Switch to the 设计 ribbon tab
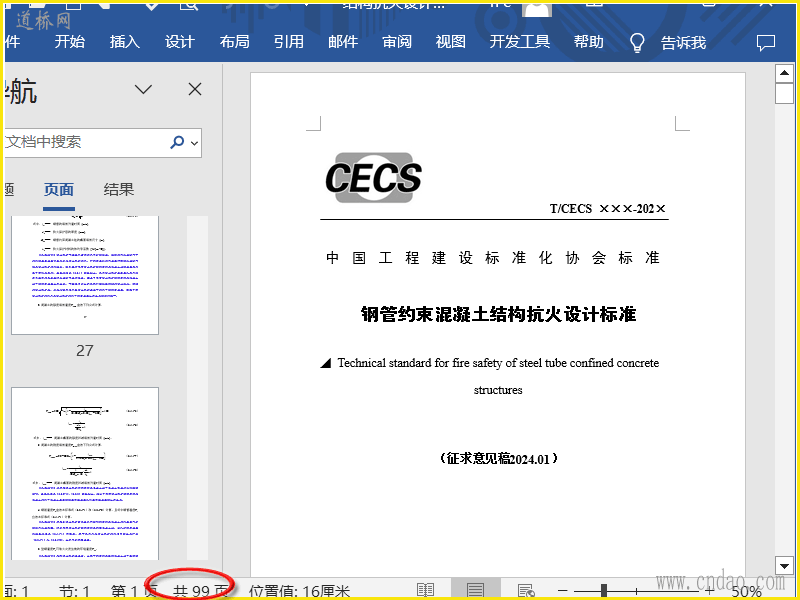This screenshot has height=600, width=800. click(x=180, y=42)
